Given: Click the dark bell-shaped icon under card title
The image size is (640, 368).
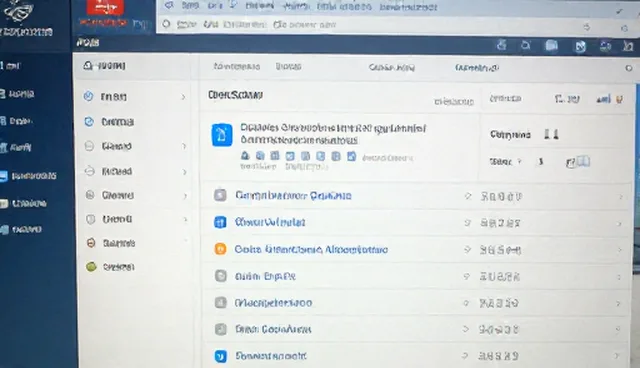Looking at the screenshot, I should coord(245,155).
